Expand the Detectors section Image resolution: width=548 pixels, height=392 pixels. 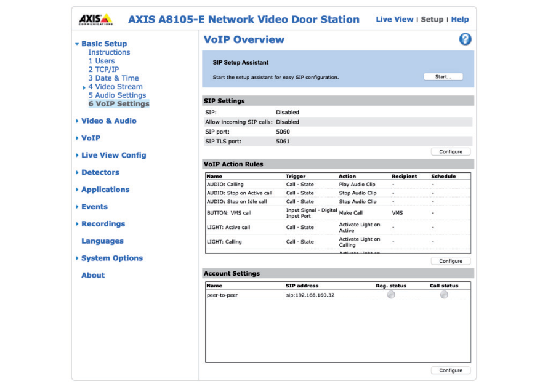[100, 172]
